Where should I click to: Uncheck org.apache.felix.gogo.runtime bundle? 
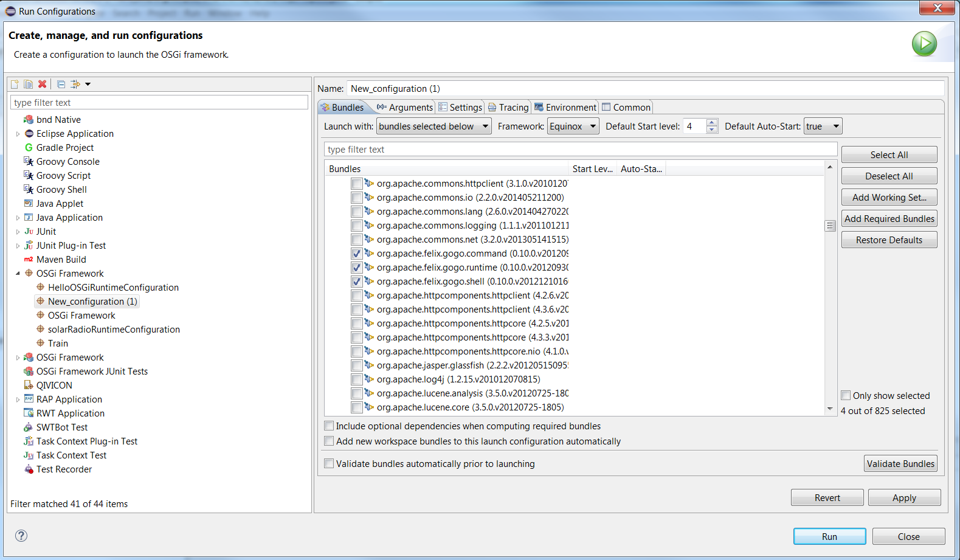(x=357, y=268)
